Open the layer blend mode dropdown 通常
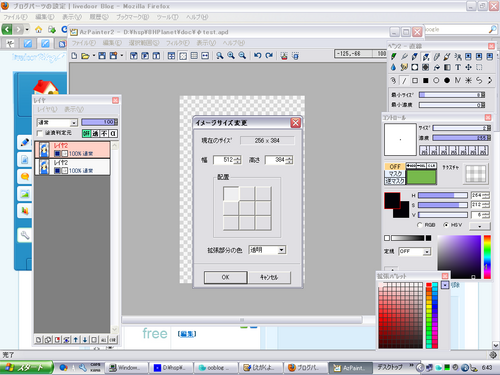 57,123
